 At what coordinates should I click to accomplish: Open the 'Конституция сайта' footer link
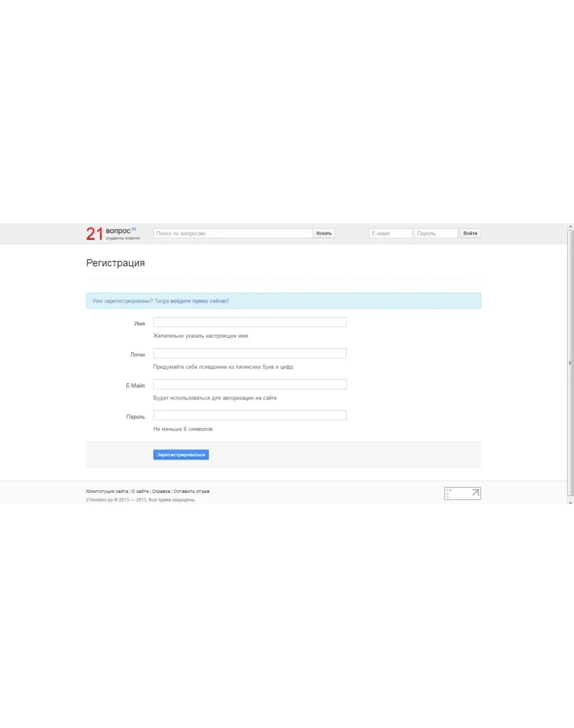point(107,491)
